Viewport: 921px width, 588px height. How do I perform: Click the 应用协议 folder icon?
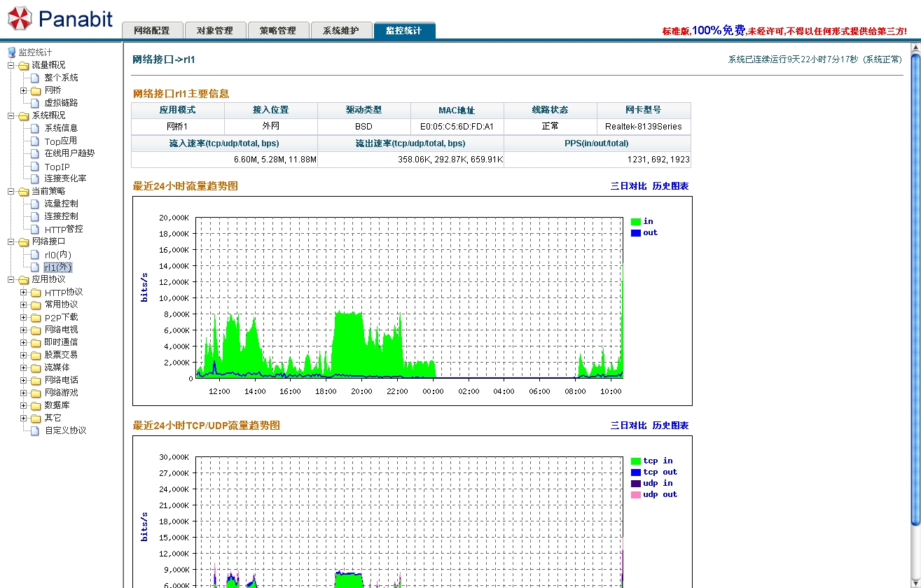tap(24, 279)
